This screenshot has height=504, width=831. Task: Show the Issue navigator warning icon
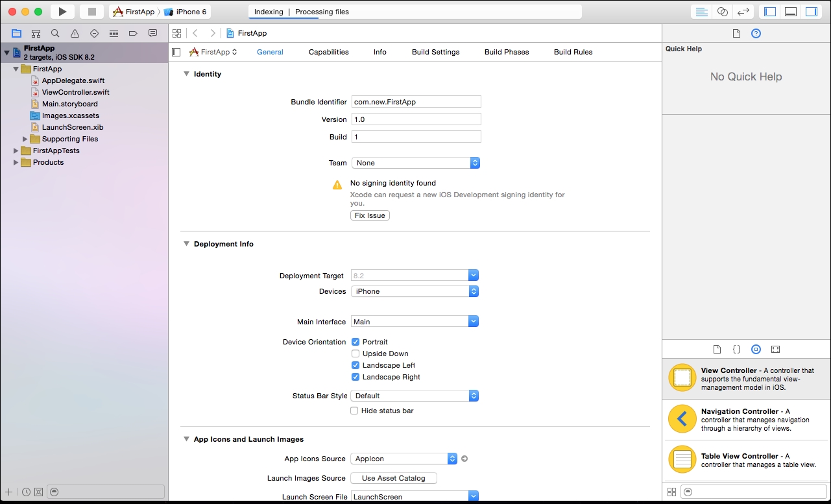click(x=75, y=33)
